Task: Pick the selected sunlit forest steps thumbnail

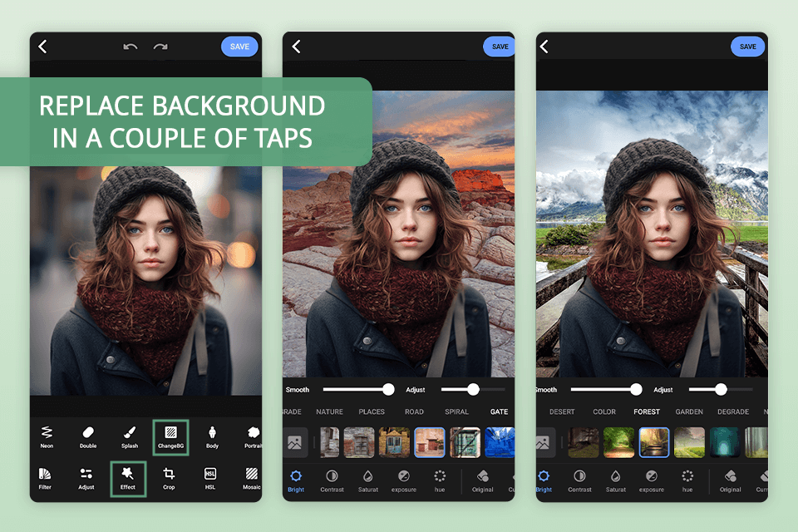Action: click(x=654, y=442)
